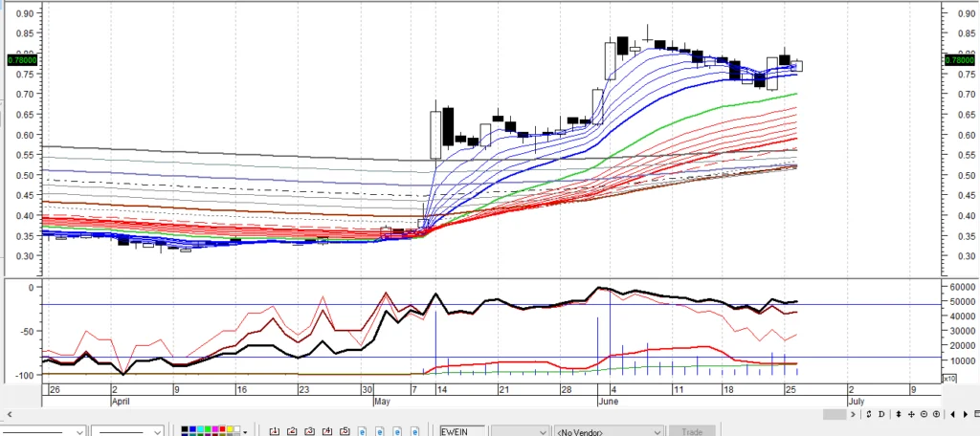
Task: Click the date label 23 on time axis
Action: [x=304, y=390]
